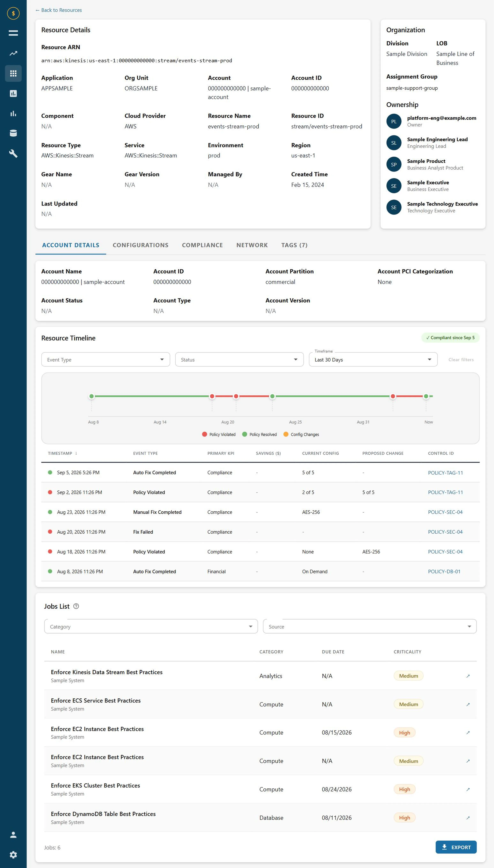
Task: Open the user profile sidebar icon
Action: (13, 834)
